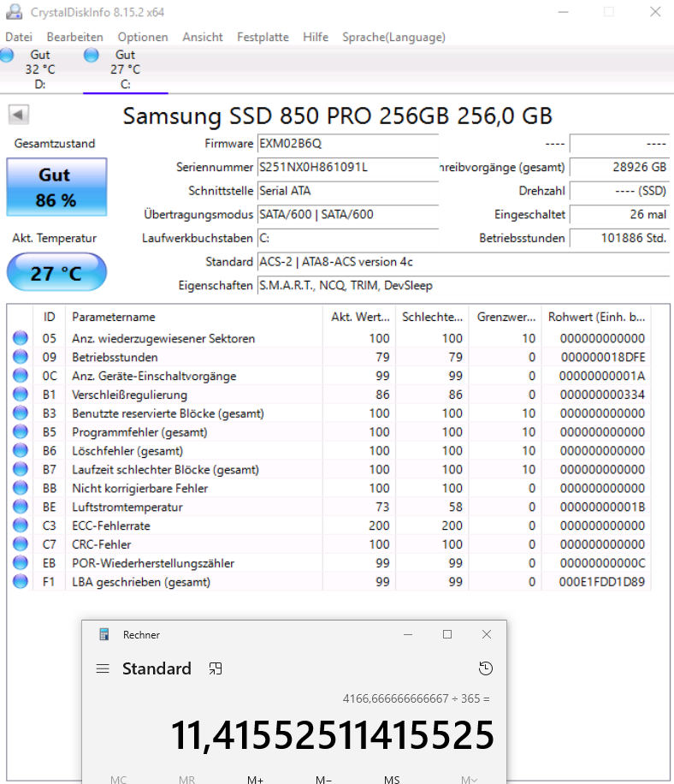The image size is (674, 784).
Task: Click status dot of row C7 CRC-Fehler
Action: tap(21, 544)
